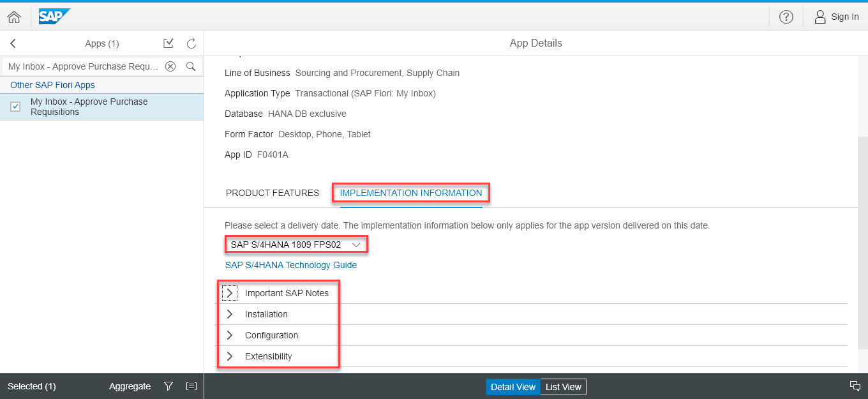Viewport: 868px width, 399px height.
Task: Open the Help question mark icon
Action: [x=786, y=17]
